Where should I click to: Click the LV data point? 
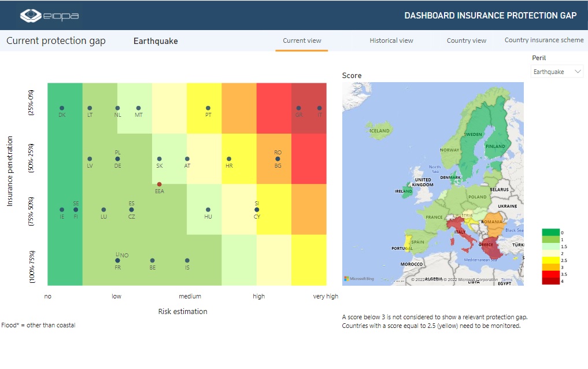[90, 159]
